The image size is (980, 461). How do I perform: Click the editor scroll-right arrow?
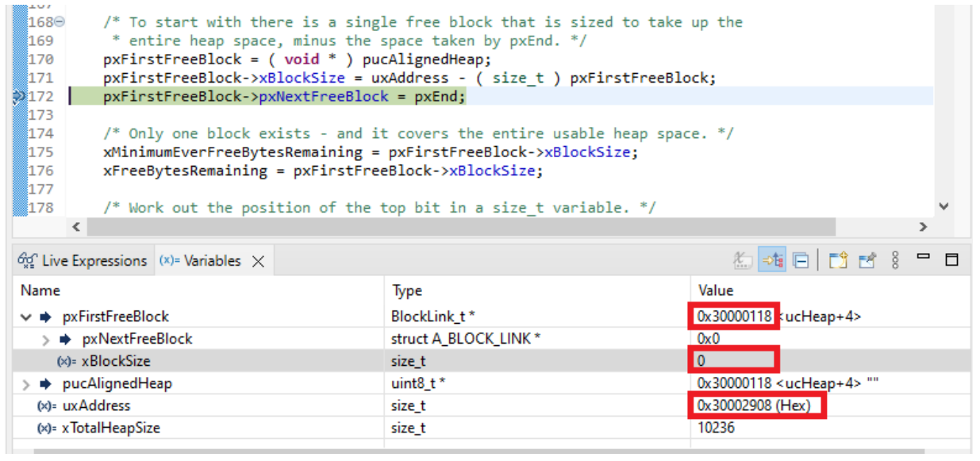(922, 227)
